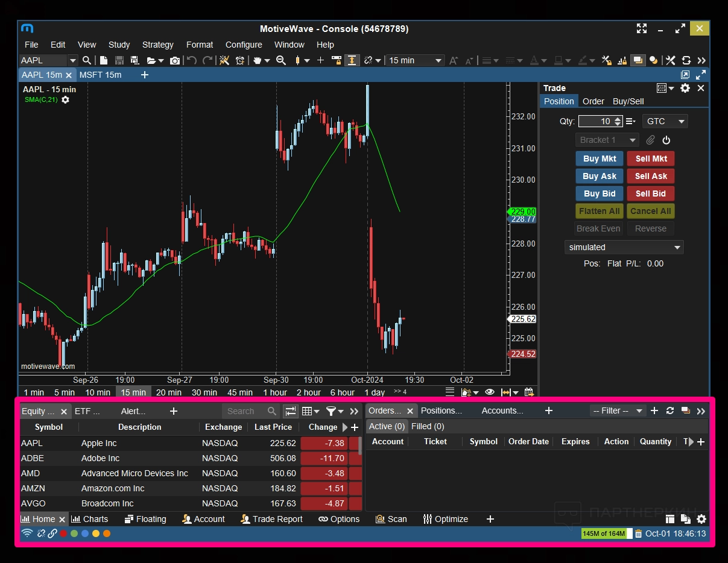The height and width of the screenshot is (563, 728).
Task: Click the plus icon next to Filter
Action: tap(654, 410)
